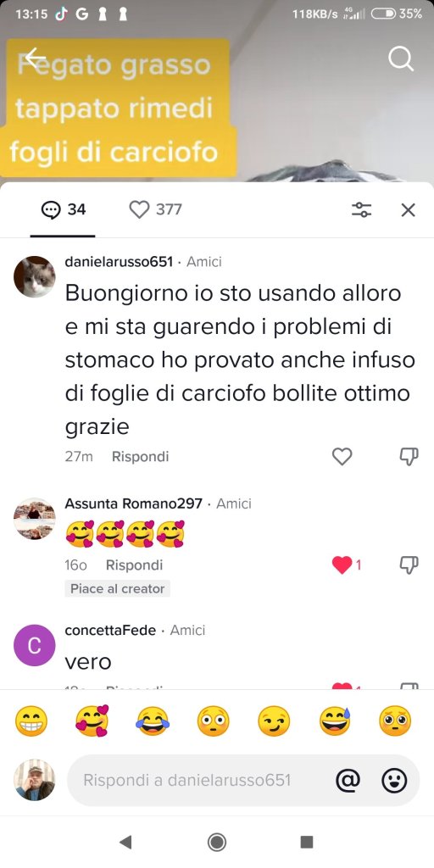Screen dimensions: 434x868
Task: Tap the back arrow on the video
Action: click(34, 58)
